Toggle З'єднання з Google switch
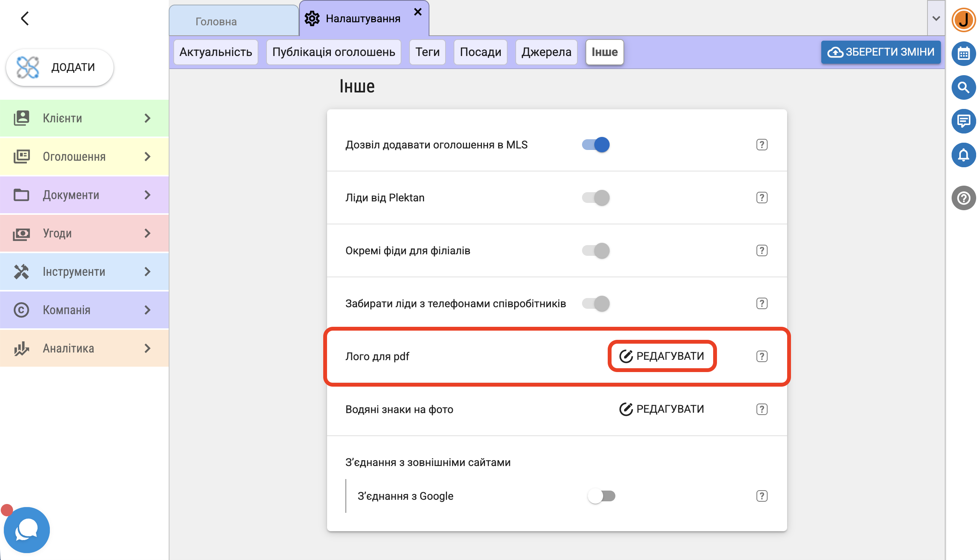The height and width of the screenshot is (560, 980). point(601,496)
